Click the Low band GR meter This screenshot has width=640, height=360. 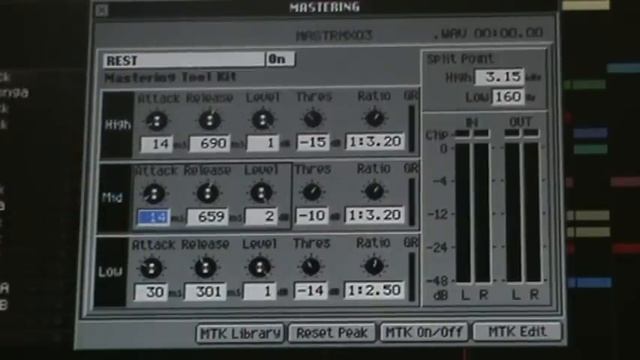pos(412,277)
